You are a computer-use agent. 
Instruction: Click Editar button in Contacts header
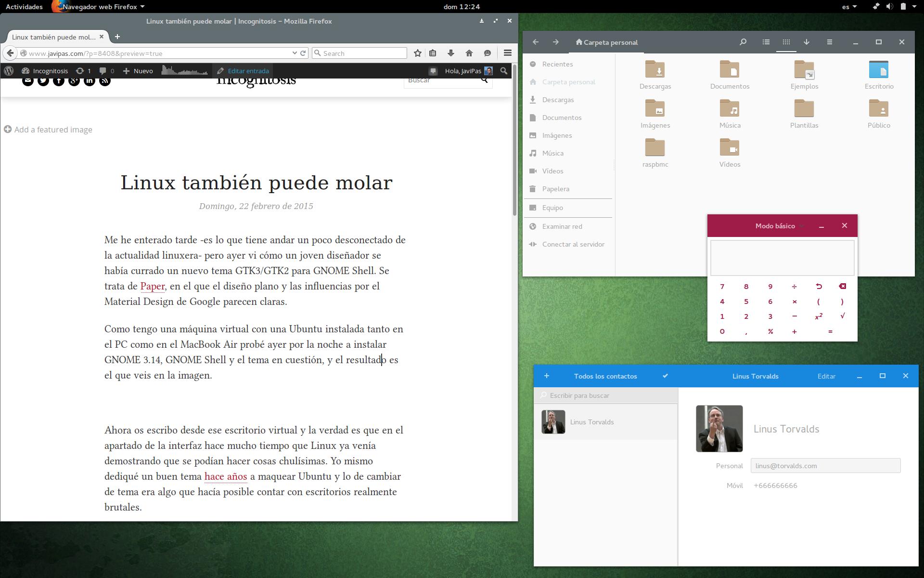point(826,376)
